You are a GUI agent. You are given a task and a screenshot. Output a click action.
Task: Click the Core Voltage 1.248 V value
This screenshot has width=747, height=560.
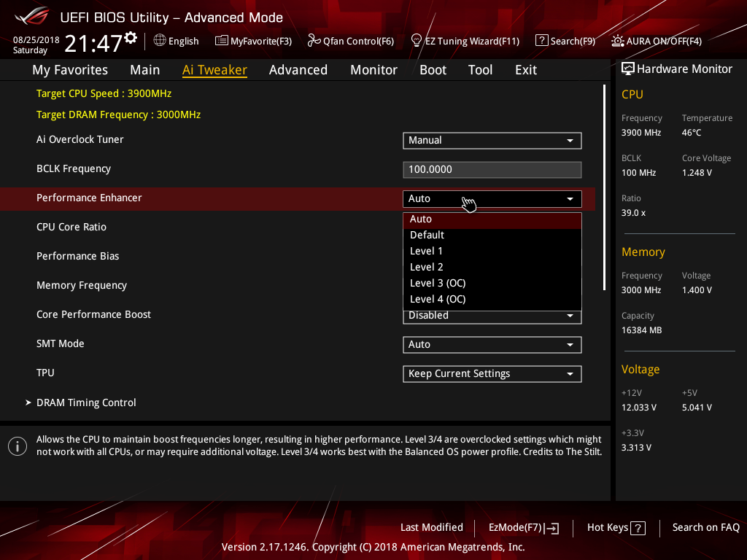click(697, 173)
